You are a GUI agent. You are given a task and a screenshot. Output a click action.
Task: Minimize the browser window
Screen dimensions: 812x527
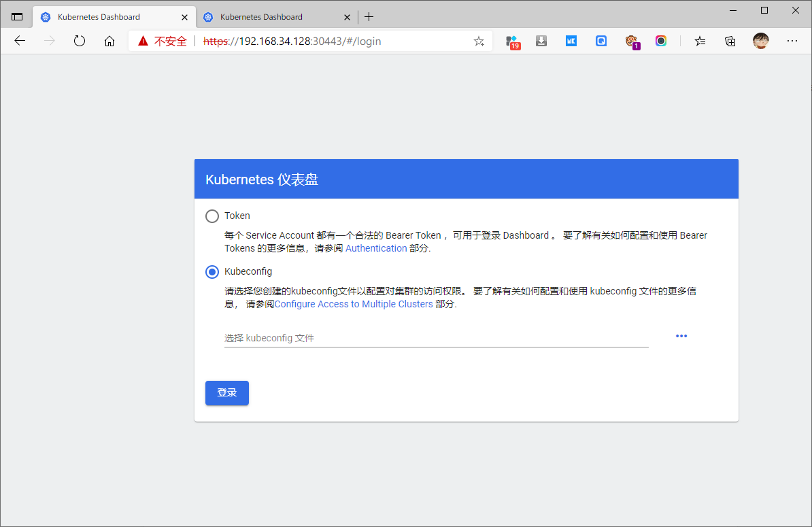click(x=732, y=10)
